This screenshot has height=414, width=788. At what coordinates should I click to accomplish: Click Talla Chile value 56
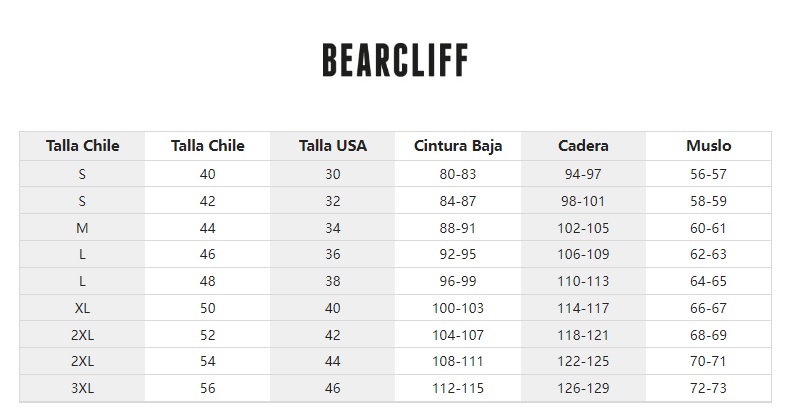coord(208,388)
